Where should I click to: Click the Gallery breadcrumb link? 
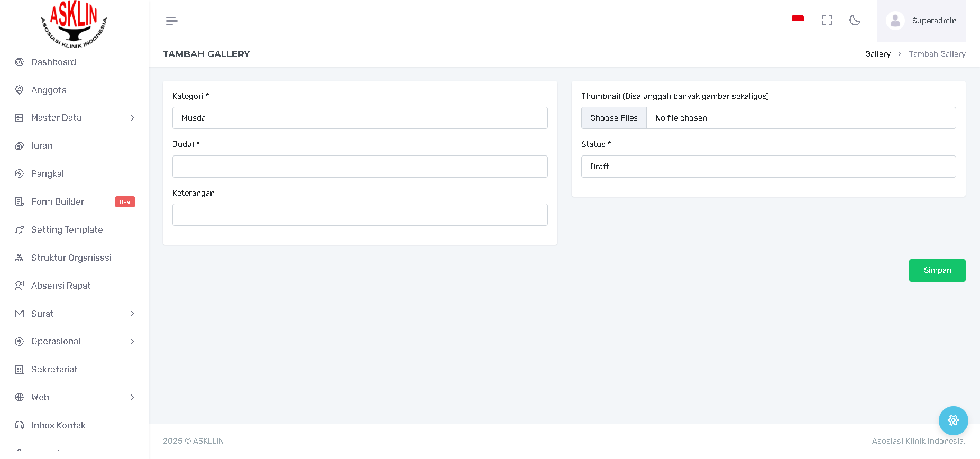tap(877, 54)
